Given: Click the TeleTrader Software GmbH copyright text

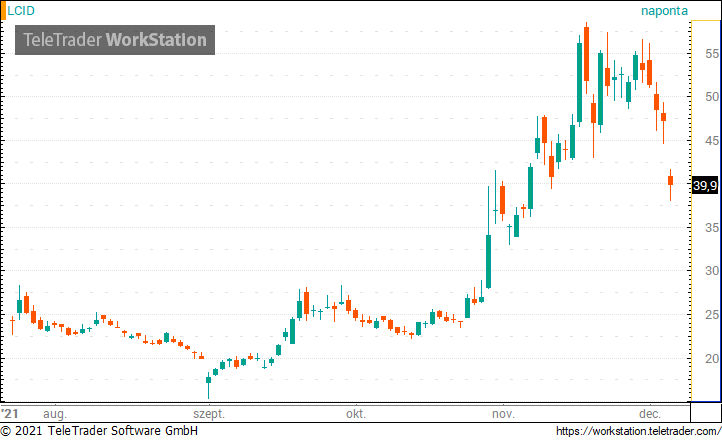Looking at the screenshot, I should tap(99, 431).
